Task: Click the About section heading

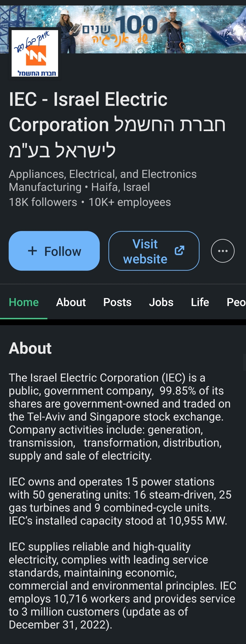Action: (x=30, y=348)
